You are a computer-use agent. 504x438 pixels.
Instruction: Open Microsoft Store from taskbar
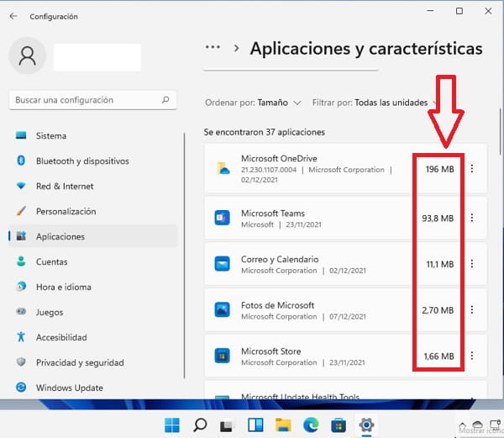(x=339, y=425)
